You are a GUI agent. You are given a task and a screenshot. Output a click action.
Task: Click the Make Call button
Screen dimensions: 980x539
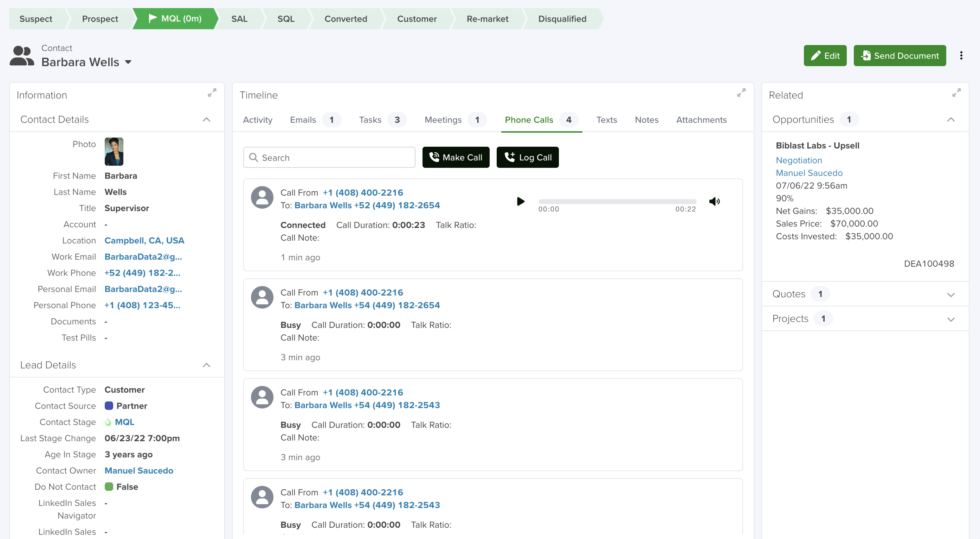[456, 157]
